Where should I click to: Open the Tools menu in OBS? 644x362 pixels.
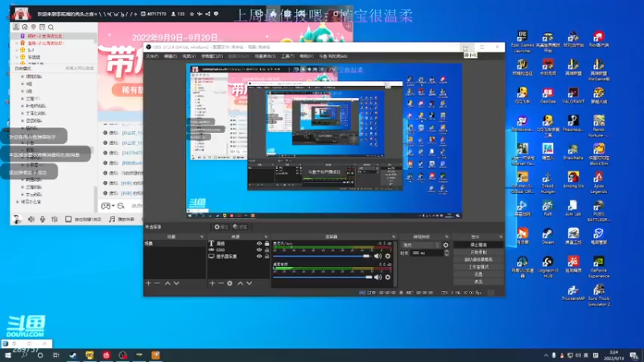click(x=287, y=56)
